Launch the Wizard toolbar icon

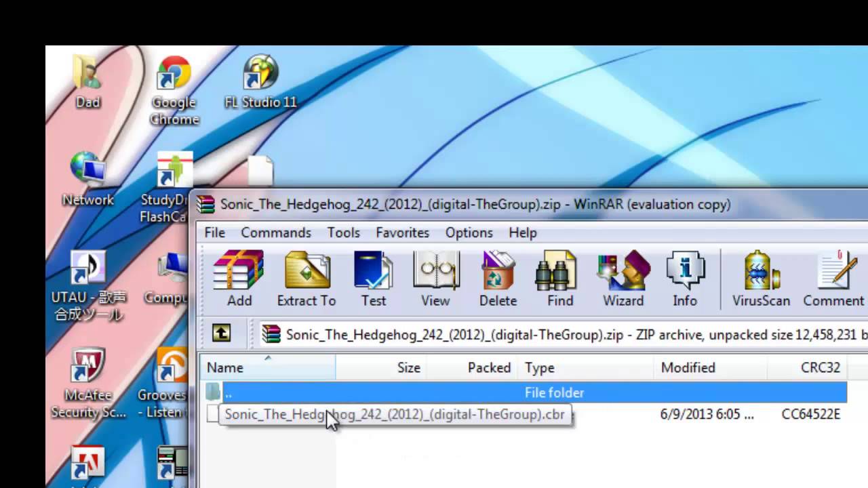[623, 279]
